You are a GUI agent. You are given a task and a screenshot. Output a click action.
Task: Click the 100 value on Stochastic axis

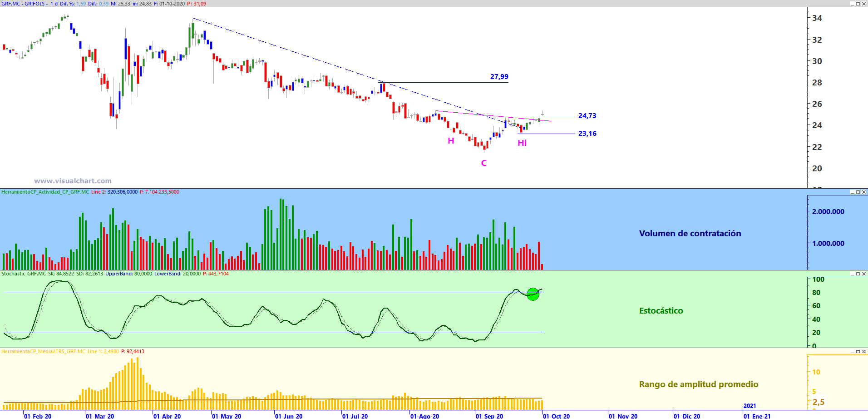pyautogui.click(x=819, y=279)
